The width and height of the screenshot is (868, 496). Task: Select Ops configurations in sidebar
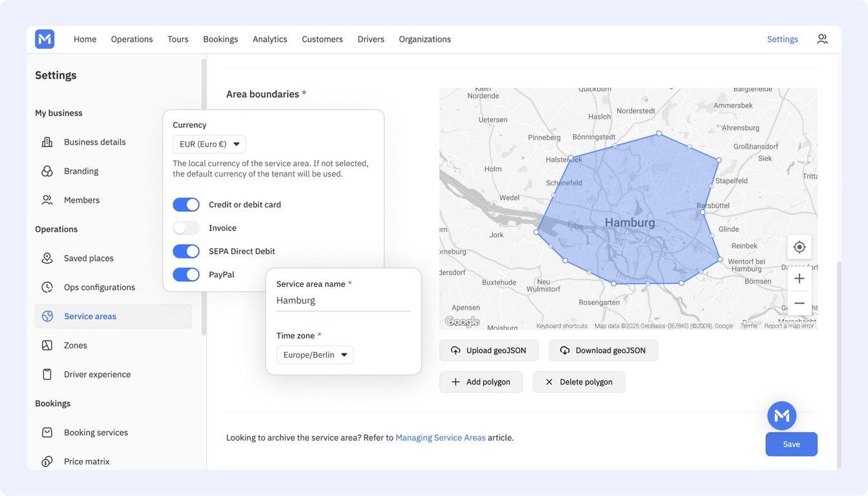[x=100, y=287]
